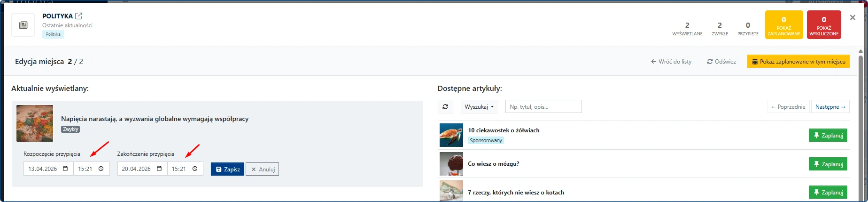This screenshot has height=202, width=868.
Task: Schedule the 7 rzeczy o kotach article
Action: click(828, 192)
